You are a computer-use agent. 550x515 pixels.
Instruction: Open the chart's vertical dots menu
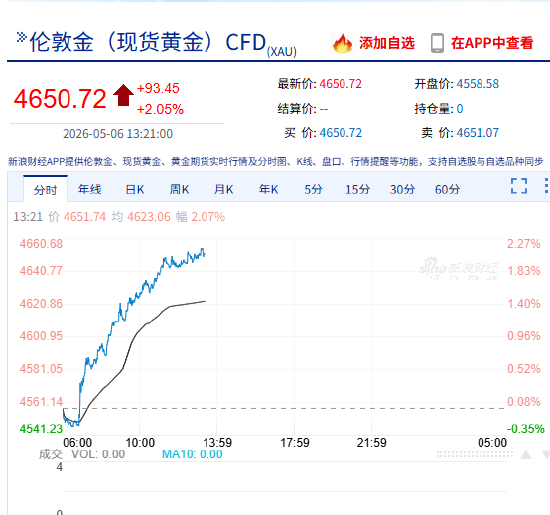pos(546,186)
